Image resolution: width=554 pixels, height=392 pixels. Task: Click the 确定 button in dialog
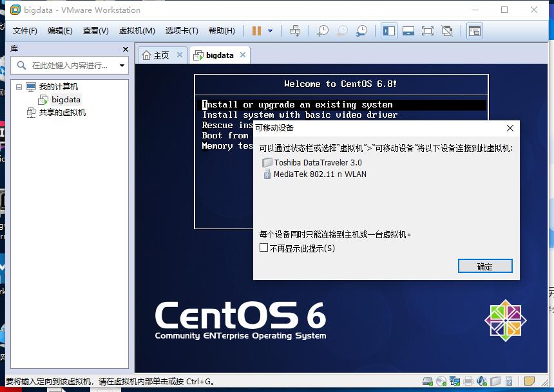tap(484, 266)
